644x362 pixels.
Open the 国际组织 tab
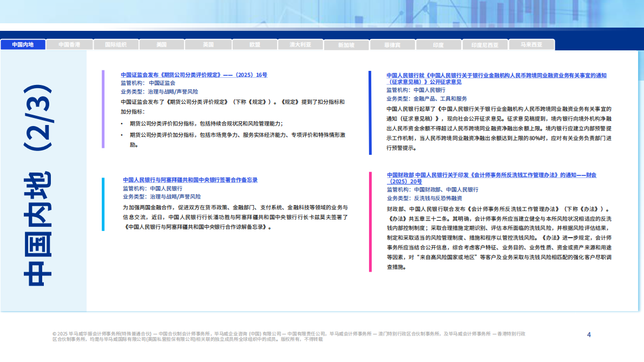click(115, 45)
